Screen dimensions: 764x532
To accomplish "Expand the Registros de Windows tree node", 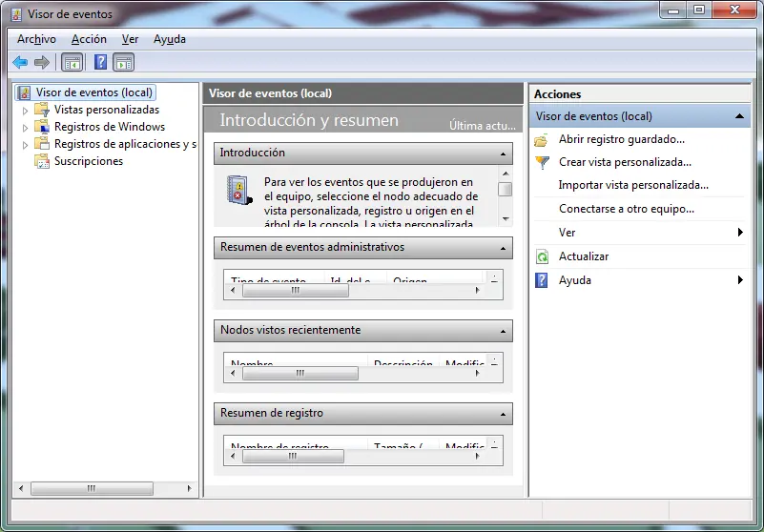I will pos(26,128).
